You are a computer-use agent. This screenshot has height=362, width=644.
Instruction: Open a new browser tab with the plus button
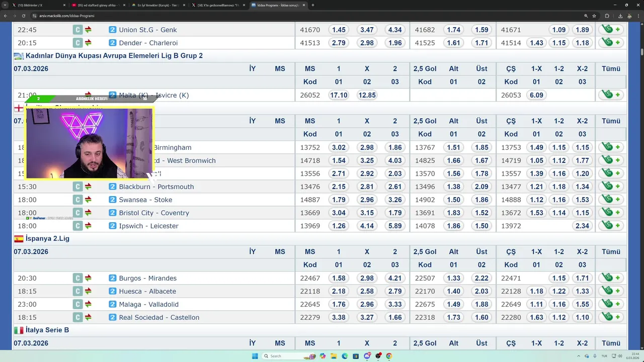pos(312,5)
